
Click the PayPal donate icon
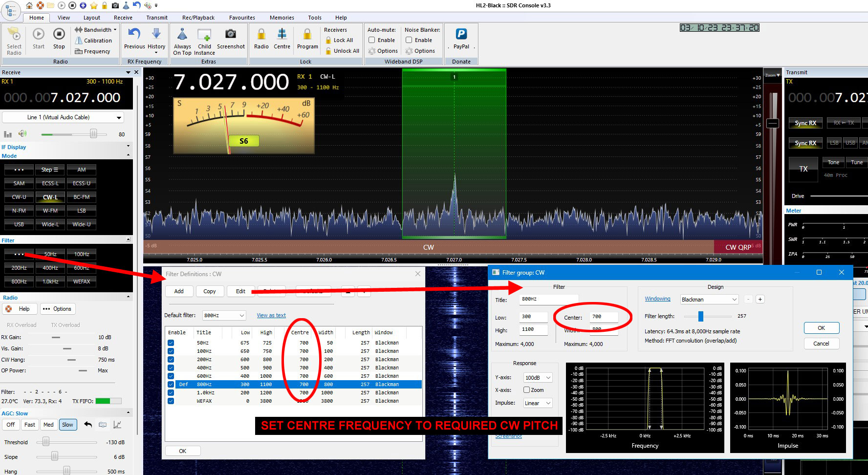[x=461, y=35]
